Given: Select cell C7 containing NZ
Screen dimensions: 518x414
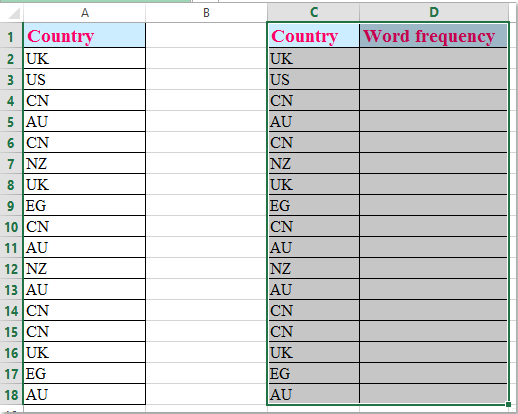Looking at the screenshot, I should pos(314,163).
